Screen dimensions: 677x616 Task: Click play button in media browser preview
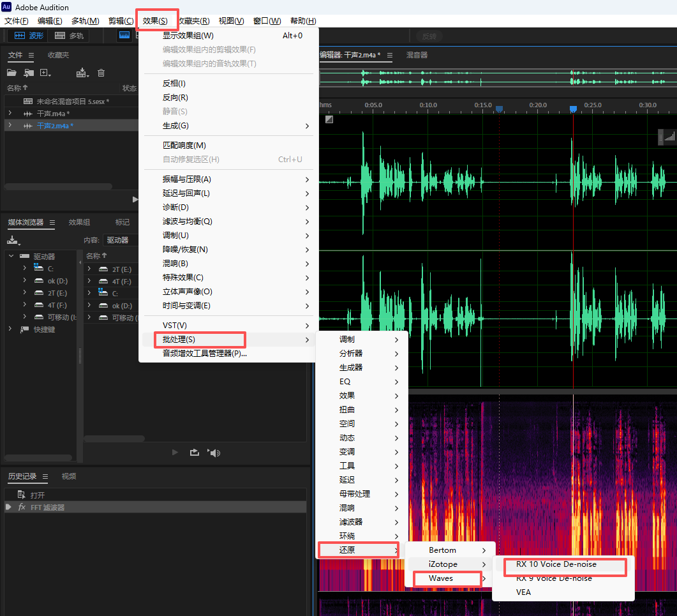pos(175,453)
